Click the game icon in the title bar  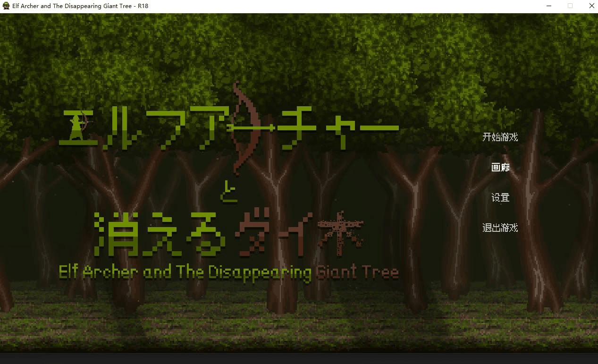[6, 6]
